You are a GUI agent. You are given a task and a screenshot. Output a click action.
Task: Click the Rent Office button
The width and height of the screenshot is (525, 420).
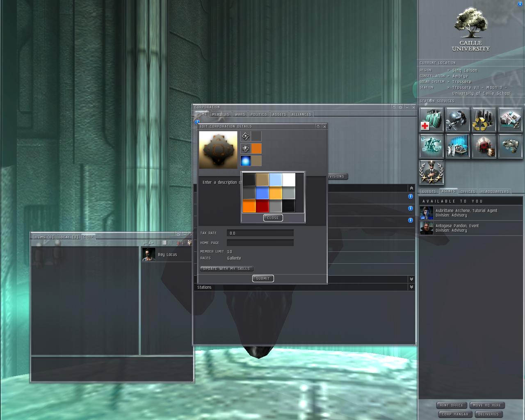451,405
